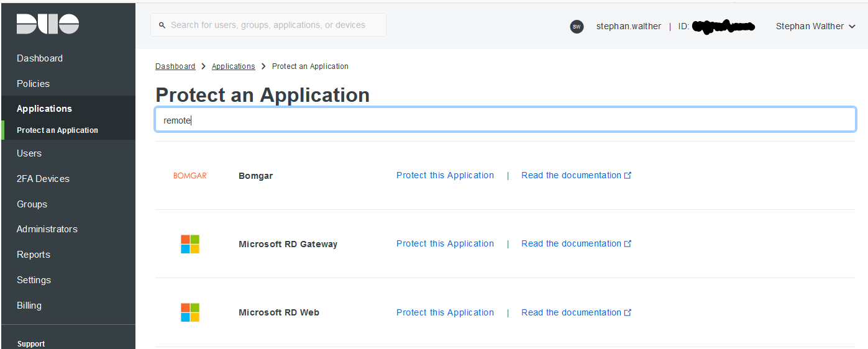
Task: Click the Support heading in sidebar
Action: 31,343
